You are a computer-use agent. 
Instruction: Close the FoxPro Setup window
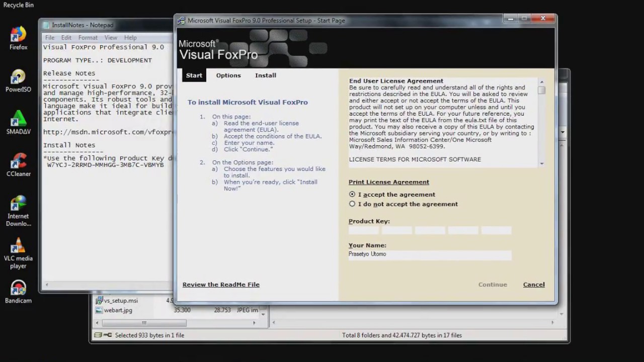[543, 19]
